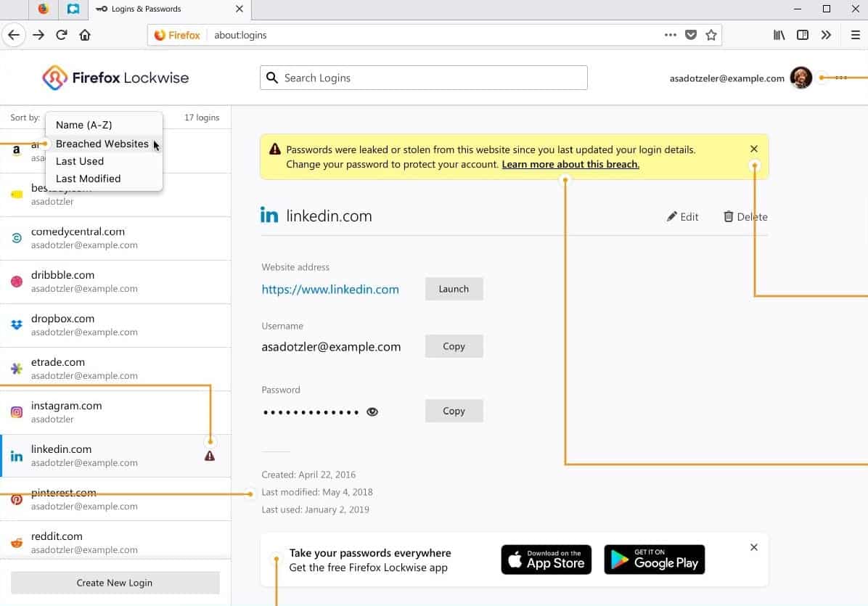
Task: Close the Logins & Passwords tab
Action: (x=239, y=9)
